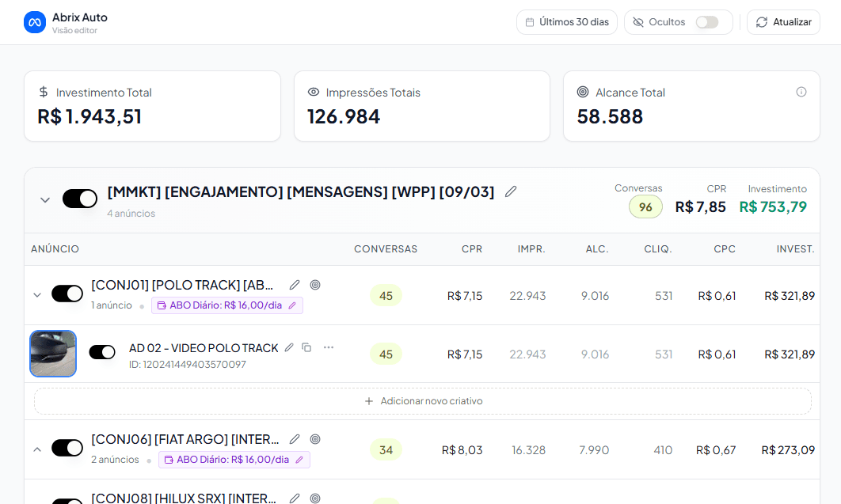Expand the CONJ01 POLO TRACK ad set
This screenshot has height=504, width=841.
[36, 294]
